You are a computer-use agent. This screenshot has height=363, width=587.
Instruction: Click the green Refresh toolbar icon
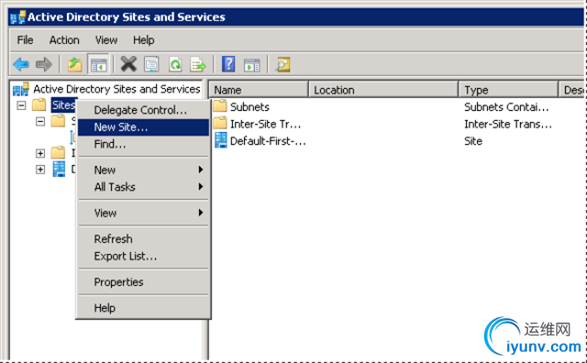click(x=175, y=64)
